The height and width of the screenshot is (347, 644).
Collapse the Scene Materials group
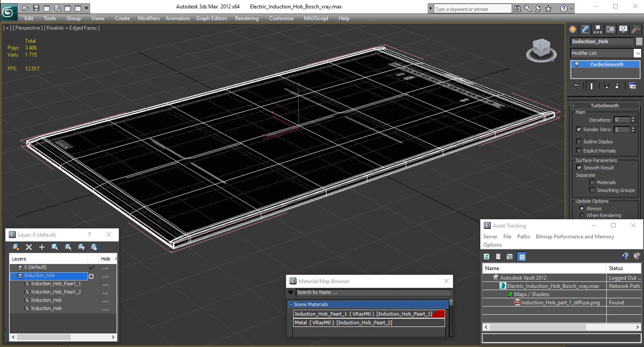tap(291, 304)
